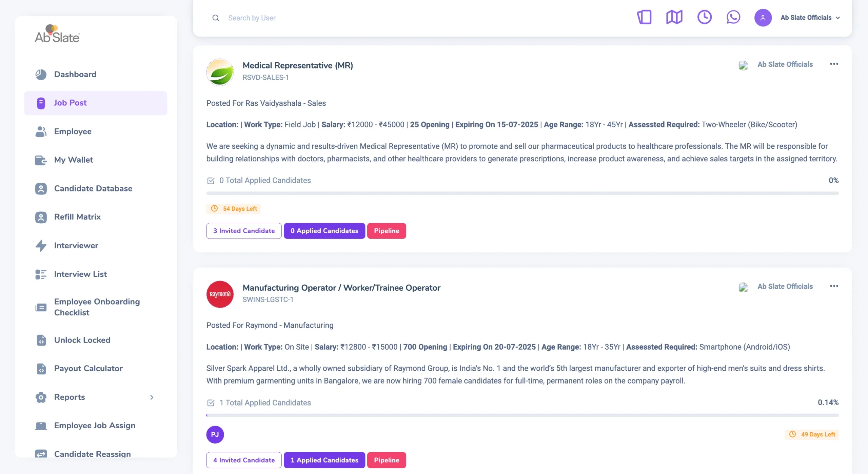868x474 pixels.
Task: Click the notebook icon in top bar
Action: [644, 17]
